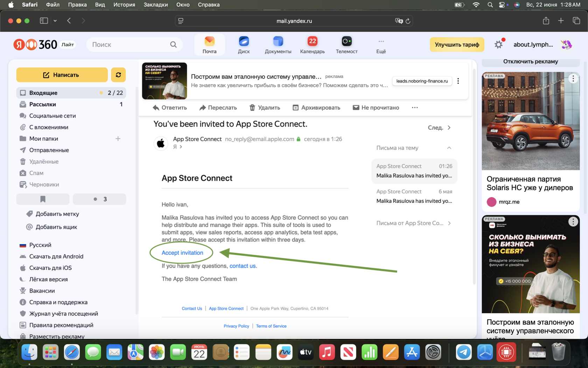The image size is (588, 368).
Task: Toggle the Safari sidebar
Action: click(x=44, y=21)
